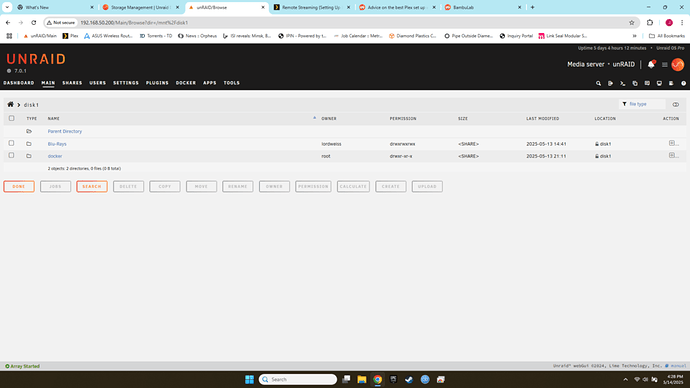The width and height of the screenshot is (690, 388).
Task: Click the file type filter funnel icon
Action: (624, 104)
